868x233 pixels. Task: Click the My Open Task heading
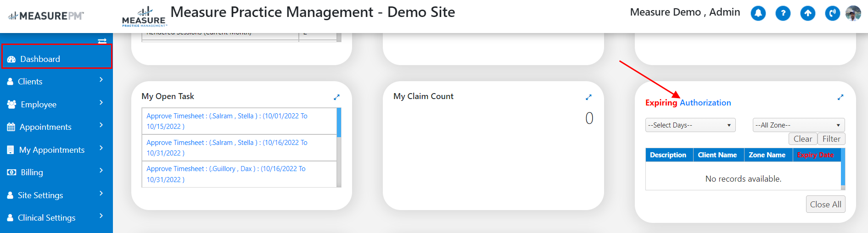[168, 96]
